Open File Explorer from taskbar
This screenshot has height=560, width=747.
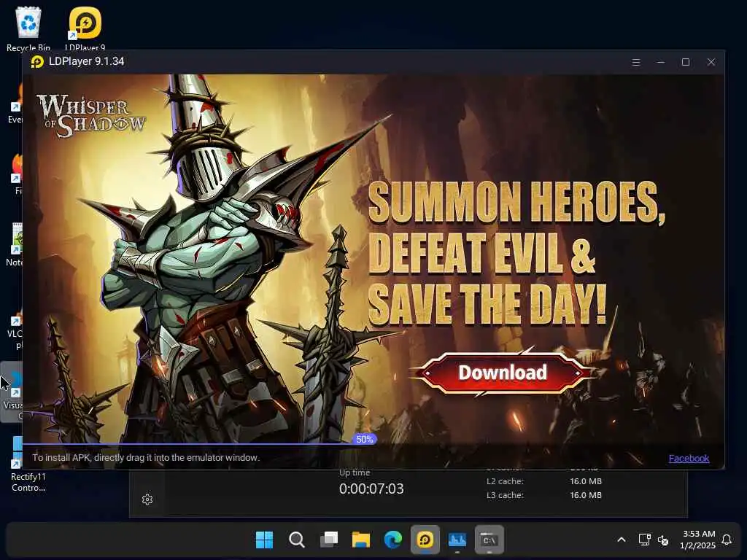pyautogui.click(x=361, y=540)
